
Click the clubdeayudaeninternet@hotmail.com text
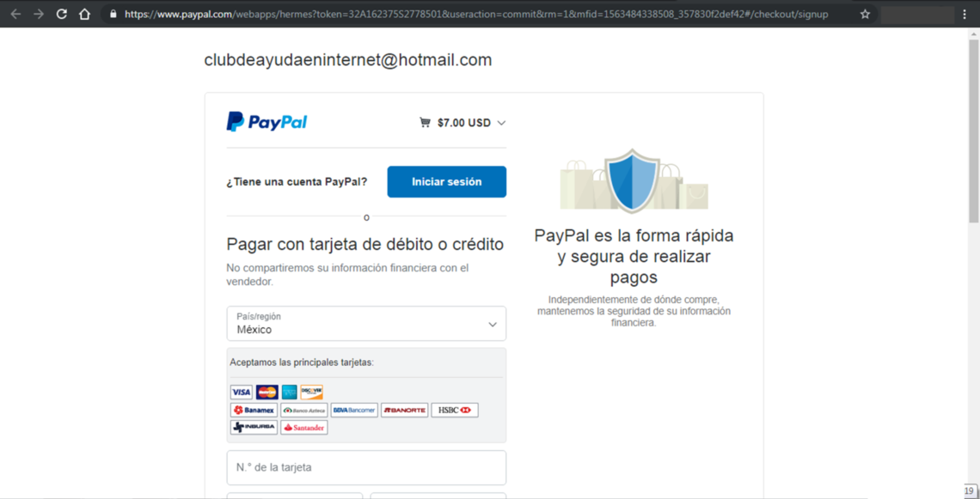click(x=348, y=60)
